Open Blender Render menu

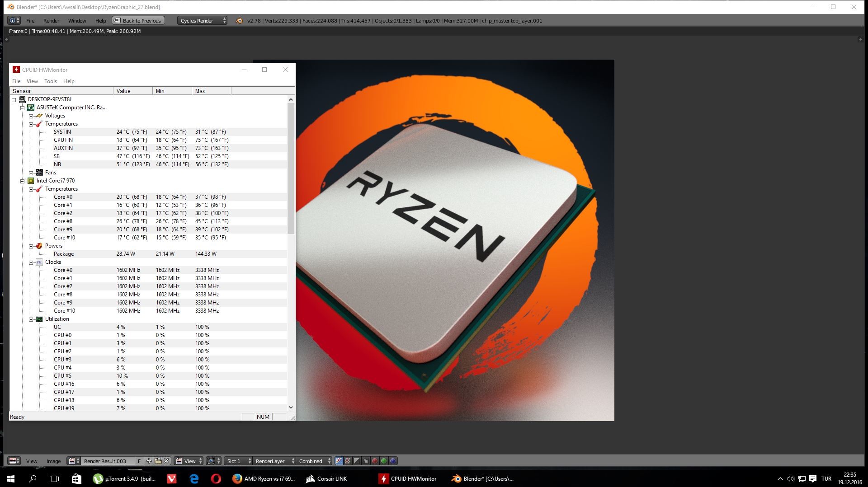pyautogui.click(x=51, y=21)
